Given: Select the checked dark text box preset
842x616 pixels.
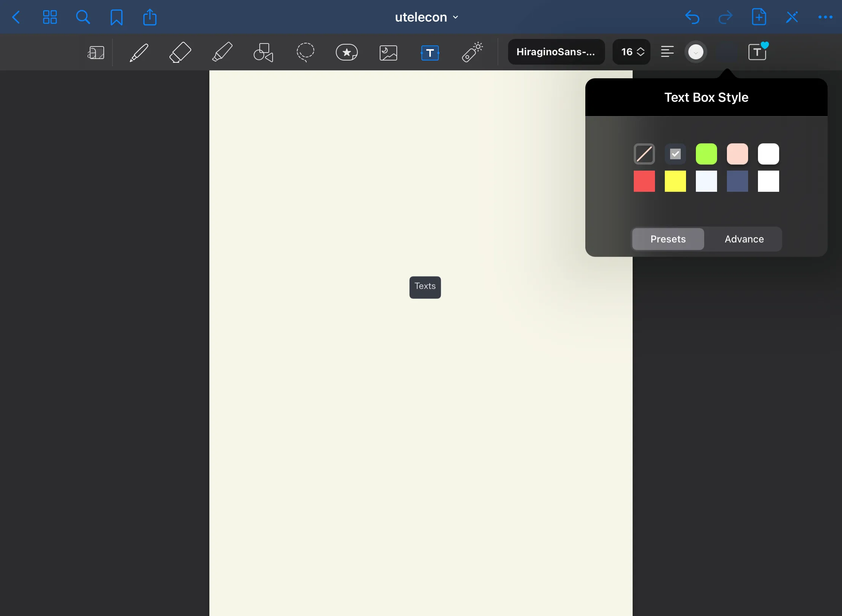Looking at the screenshot, I should click(x=675, y=154).
